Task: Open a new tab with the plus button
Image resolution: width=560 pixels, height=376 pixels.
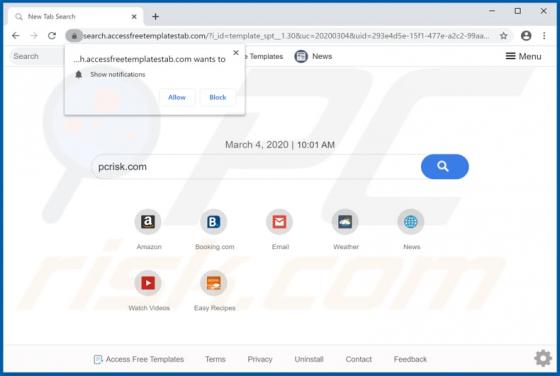Action: tap(155, 16)
